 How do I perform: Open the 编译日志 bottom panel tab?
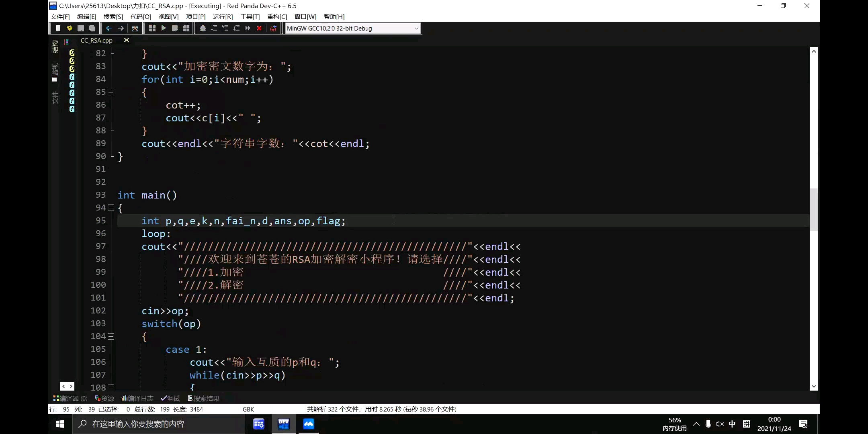137,398
